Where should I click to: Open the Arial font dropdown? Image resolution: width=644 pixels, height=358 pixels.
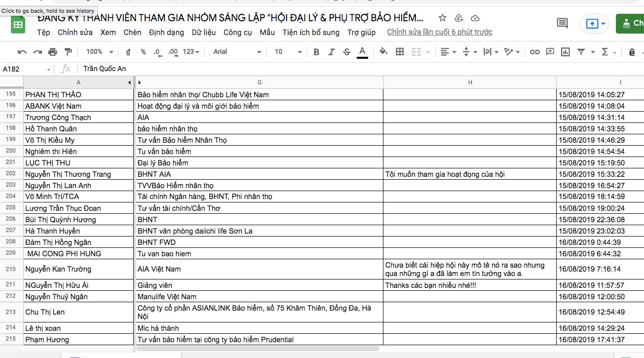[x=237, y=52]
